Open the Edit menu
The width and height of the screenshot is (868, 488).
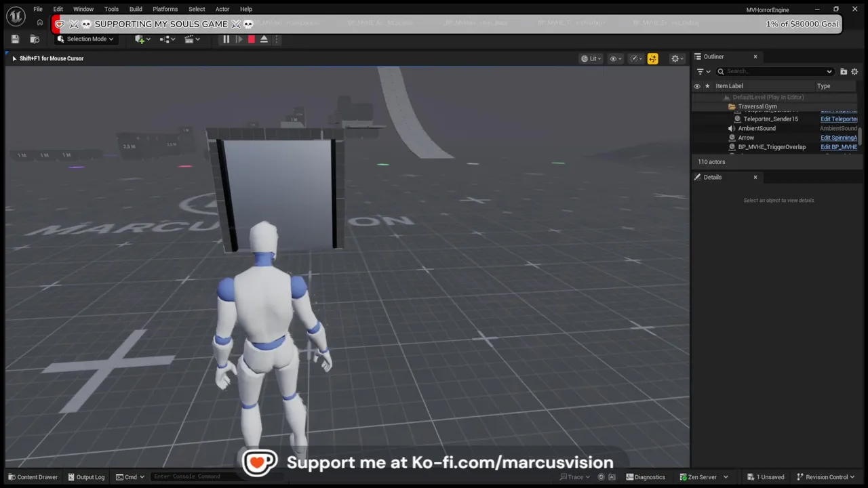pos(58,9)
